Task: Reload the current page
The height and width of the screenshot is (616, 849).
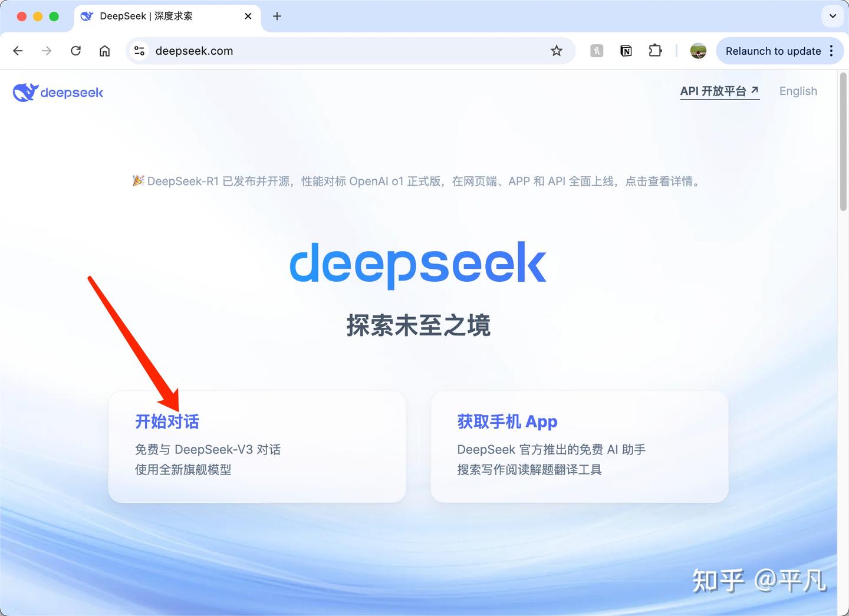Action: [75, 51]
